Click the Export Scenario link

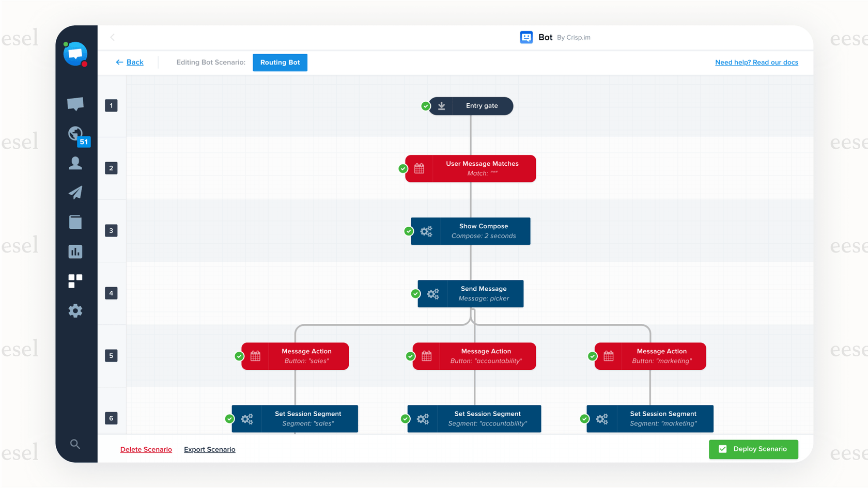209,450
